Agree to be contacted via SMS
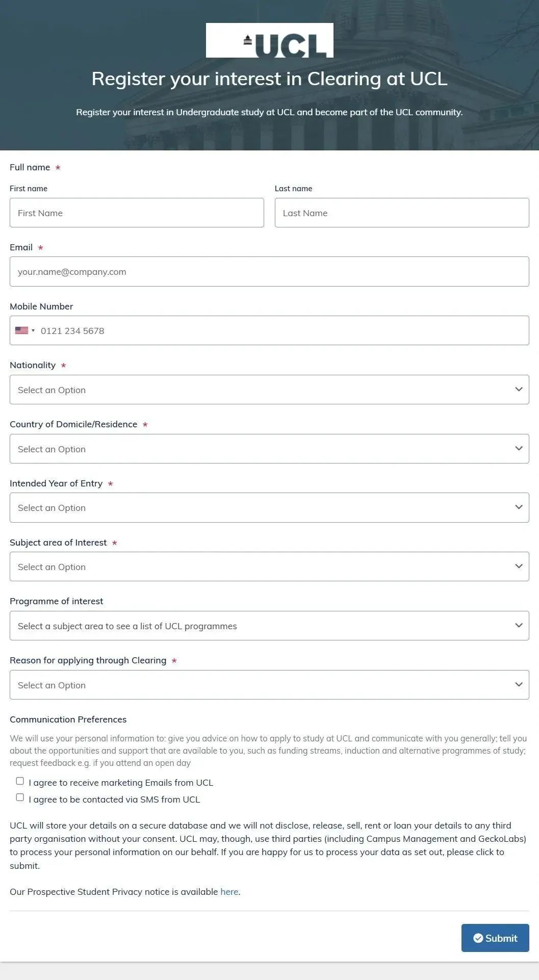539x980 pixels. [20, 797]
